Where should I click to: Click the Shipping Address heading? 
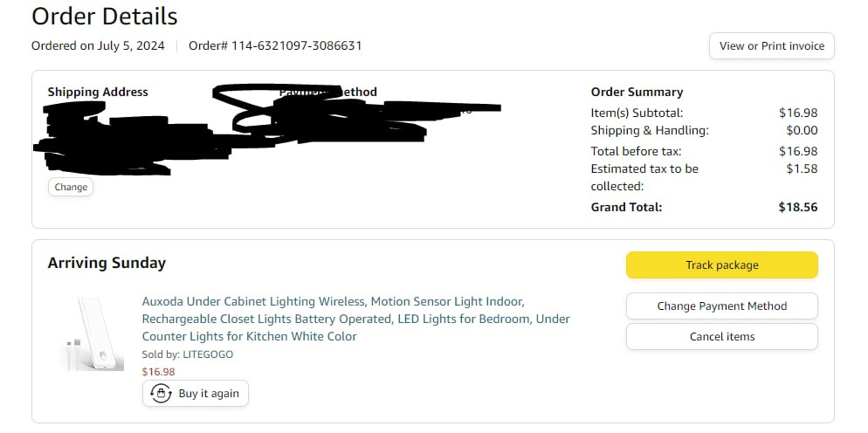98,92
